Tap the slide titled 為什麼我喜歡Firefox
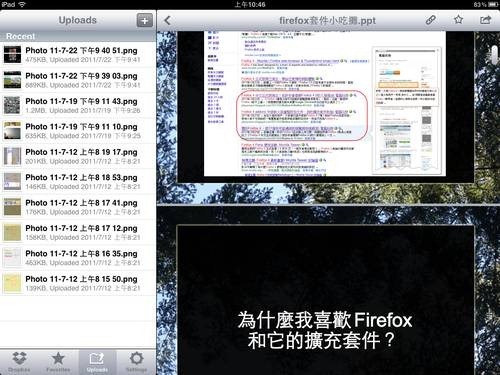This screenshot has width=500, height=375. pyautogui.click(x=325, y=300)
